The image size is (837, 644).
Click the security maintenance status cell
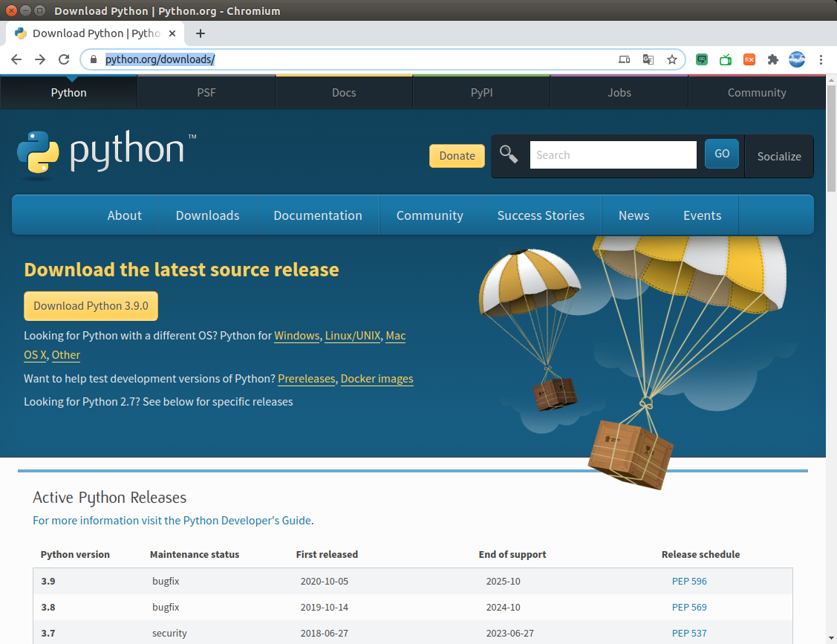169,634
